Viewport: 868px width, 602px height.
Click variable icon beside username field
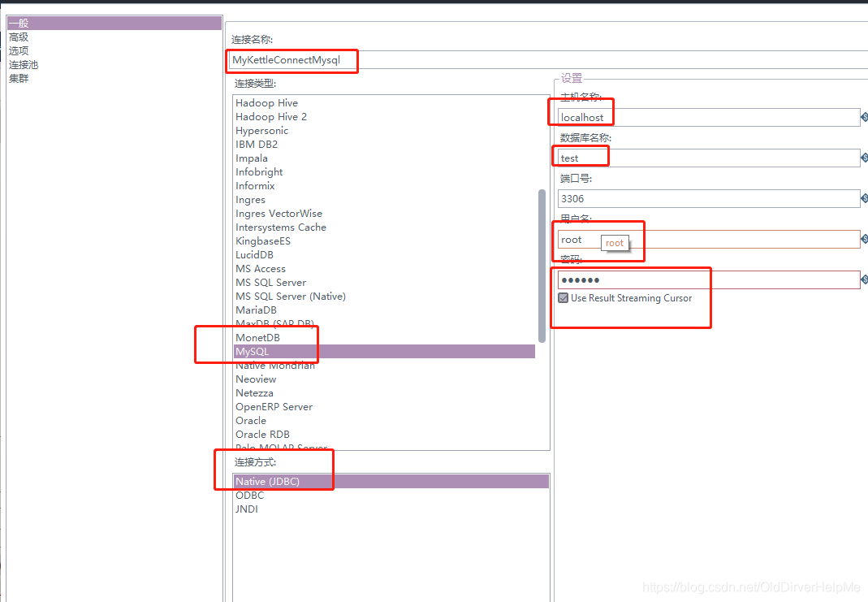[864, 239]
